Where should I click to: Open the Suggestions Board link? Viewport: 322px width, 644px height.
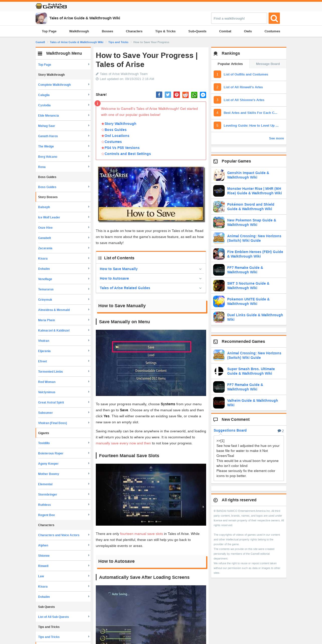230,430
